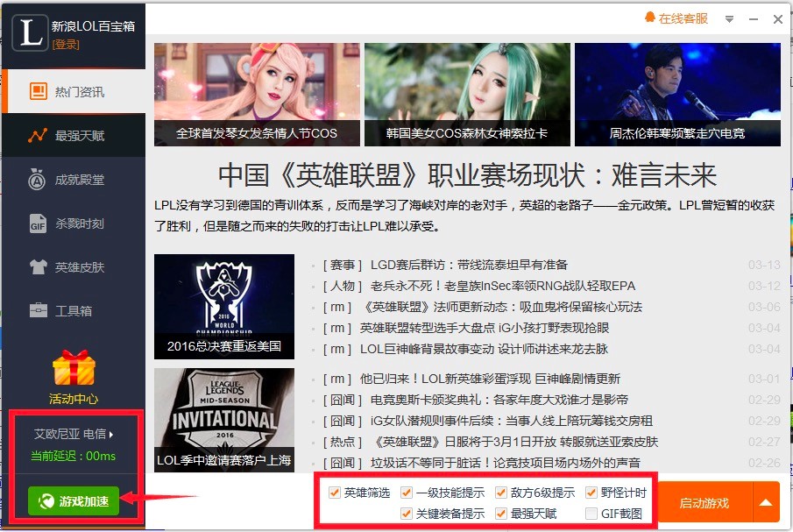Screen dimensions: 793x532
Task: Click the [人物] category tag
Action: 343,286
